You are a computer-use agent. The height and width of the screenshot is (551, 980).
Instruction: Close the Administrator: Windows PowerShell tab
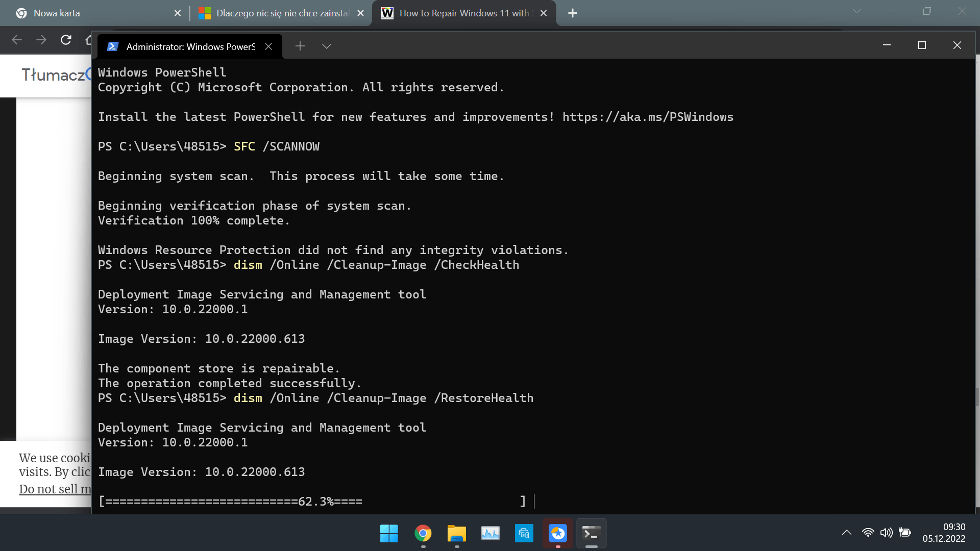[268, 46]
